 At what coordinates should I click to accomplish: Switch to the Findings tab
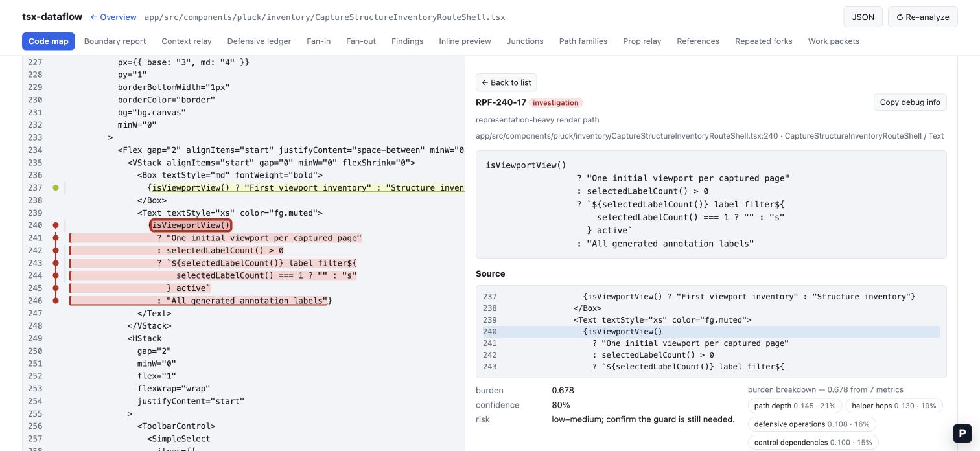407,41
